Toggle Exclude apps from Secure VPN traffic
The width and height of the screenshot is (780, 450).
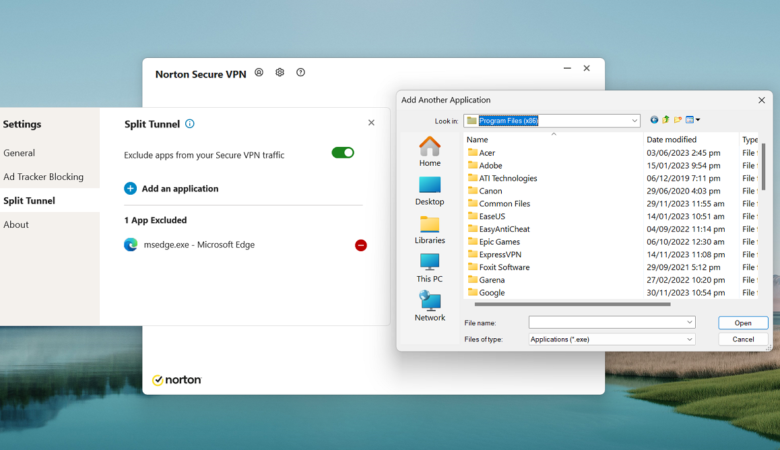point(343,153)
